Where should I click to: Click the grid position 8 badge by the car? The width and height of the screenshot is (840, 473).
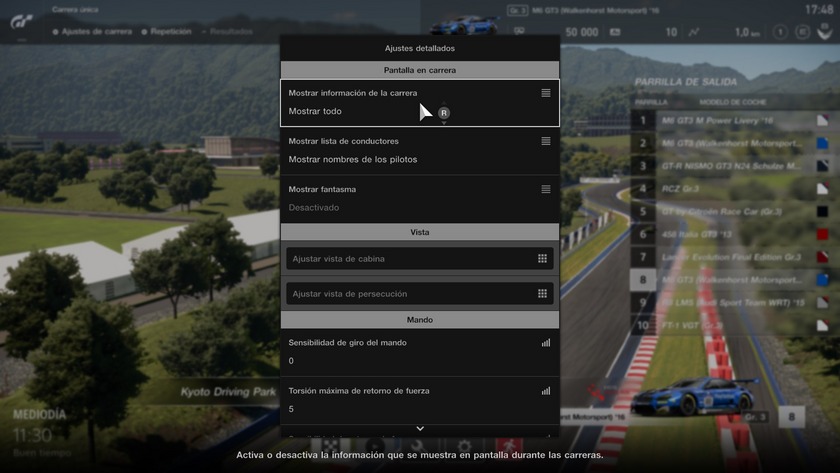click(791, 417)
